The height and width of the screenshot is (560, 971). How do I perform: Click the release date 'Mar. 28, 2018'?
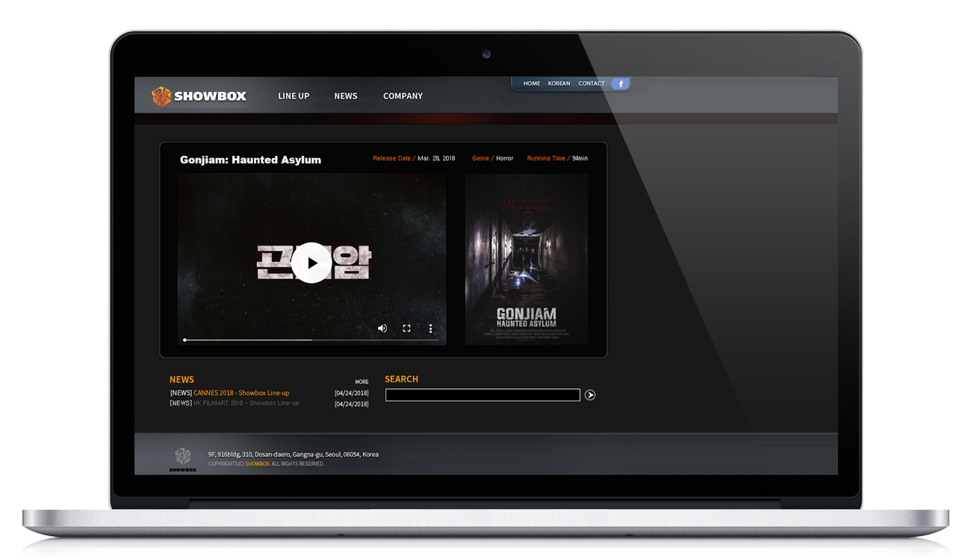(x=436, y=158)
